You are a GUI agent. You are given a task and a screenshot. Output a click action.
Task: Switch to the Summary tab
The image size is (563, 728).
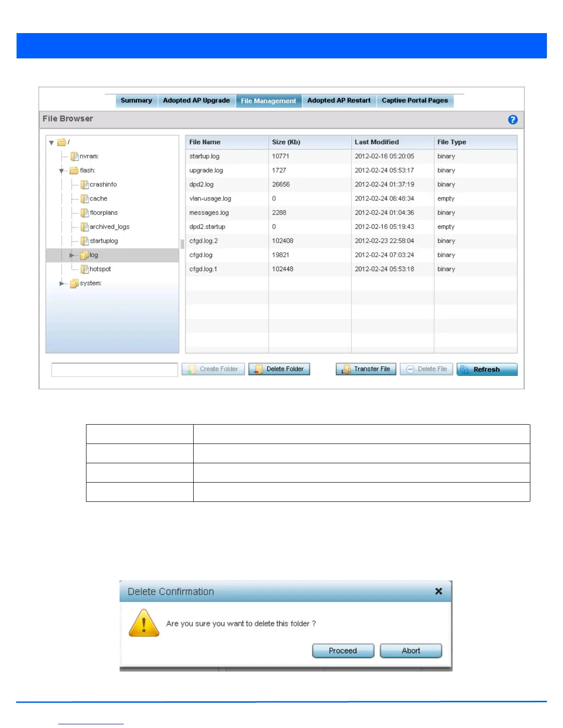[136, 101]
